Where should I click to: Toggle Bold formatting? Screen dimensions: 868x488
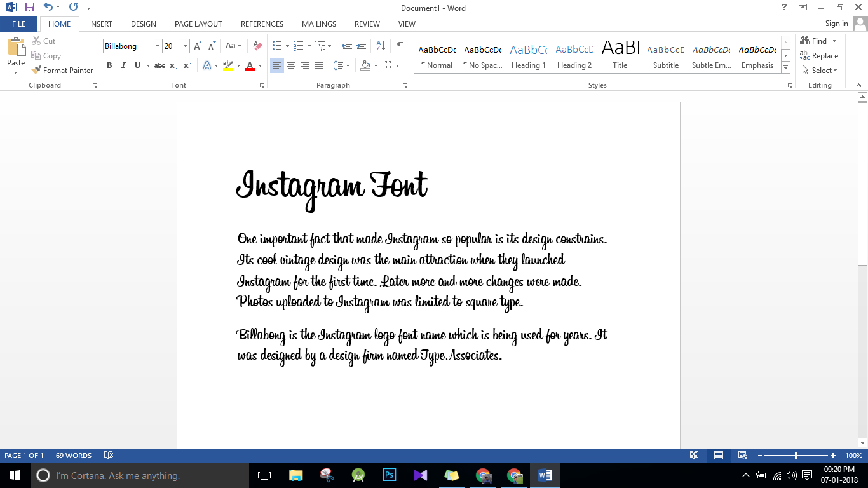(x=109, y=65)
